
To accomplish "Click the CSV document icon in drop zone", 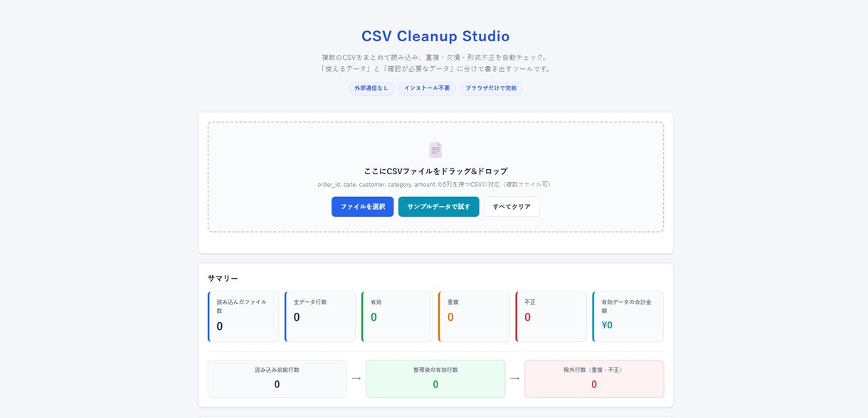I will pyautogui.click(x=435, y=149).
